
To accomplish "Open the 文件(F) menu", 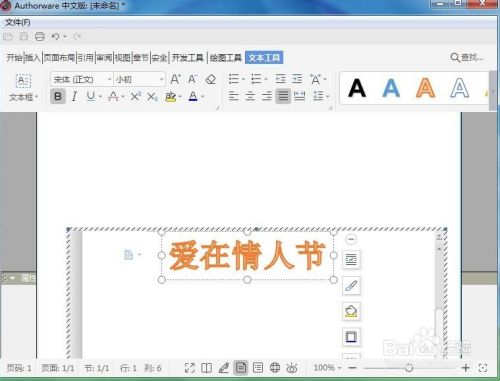I will click(17, 22).
